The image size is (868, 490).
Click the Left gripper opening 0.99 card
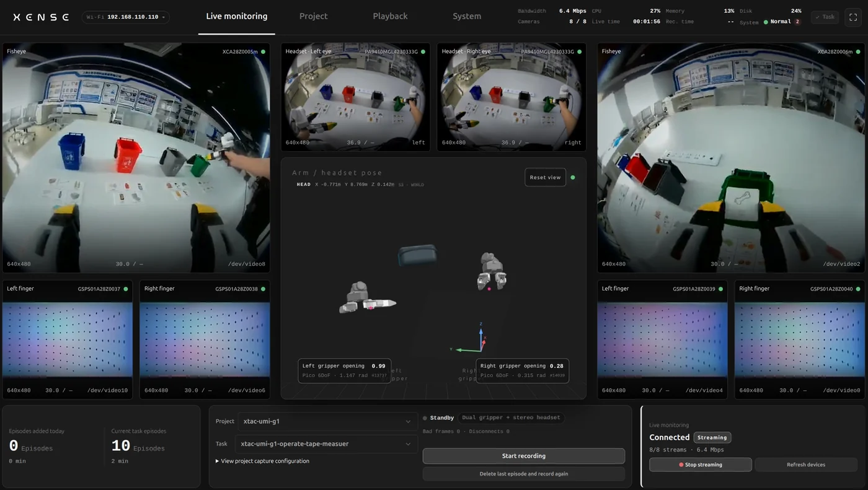click(x=345, y=370)
